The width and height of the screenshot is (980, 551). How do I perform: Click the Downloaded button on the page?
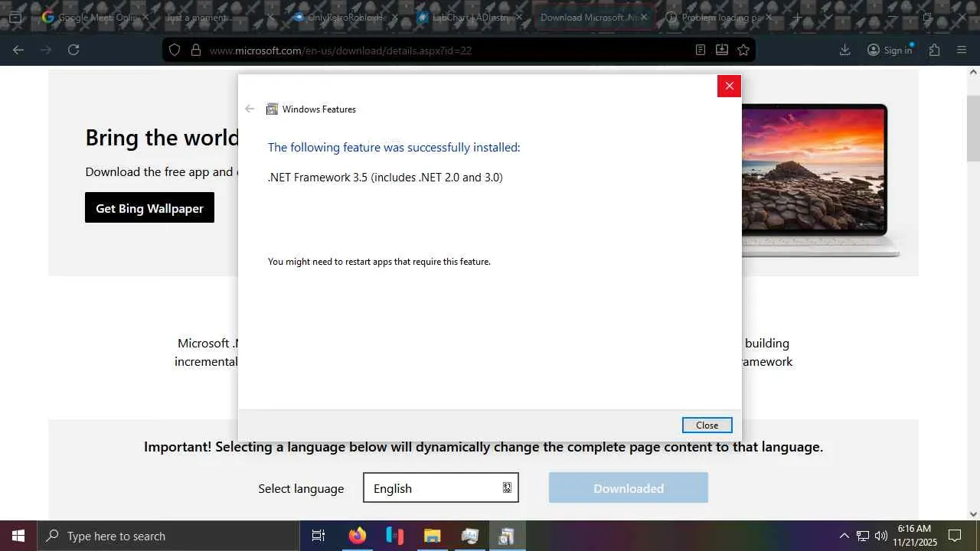coord(629,488)
